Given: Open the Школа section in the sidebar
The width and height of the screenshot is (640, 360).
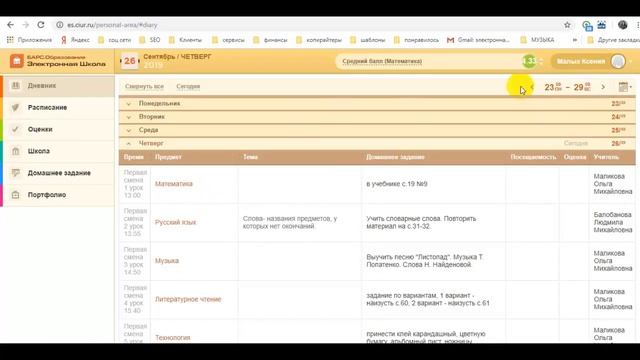Looking at the screenshot, I should tap(59, 151).
